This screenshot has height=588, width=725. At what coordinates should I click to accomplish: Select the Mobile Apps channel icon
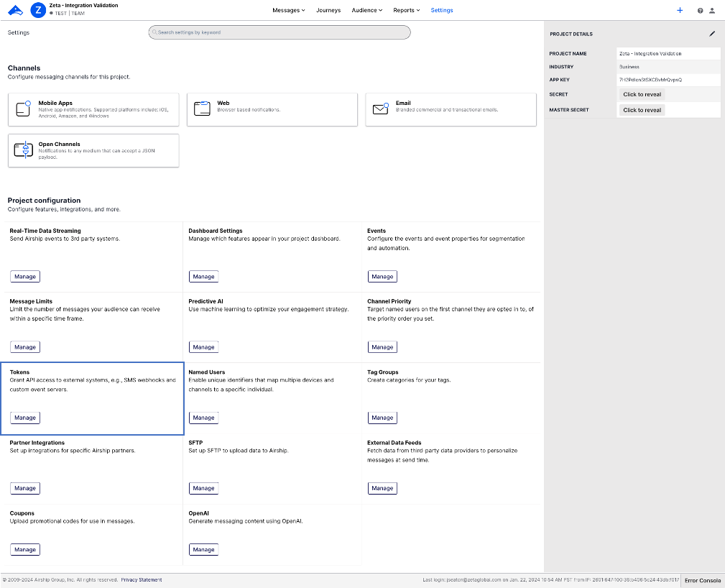[24, 109]
